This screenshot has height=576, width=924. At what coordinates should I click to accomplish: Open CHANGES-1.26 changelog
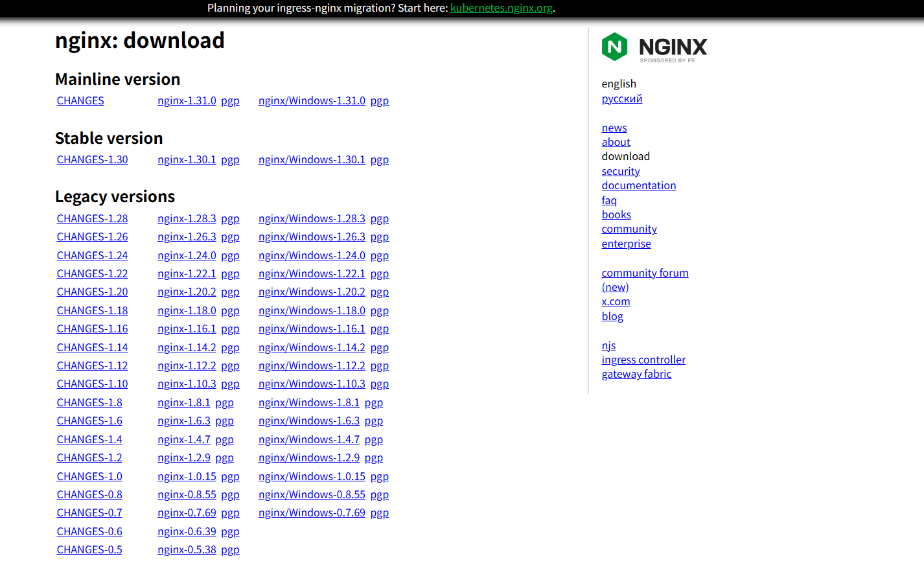coord(92,236)
